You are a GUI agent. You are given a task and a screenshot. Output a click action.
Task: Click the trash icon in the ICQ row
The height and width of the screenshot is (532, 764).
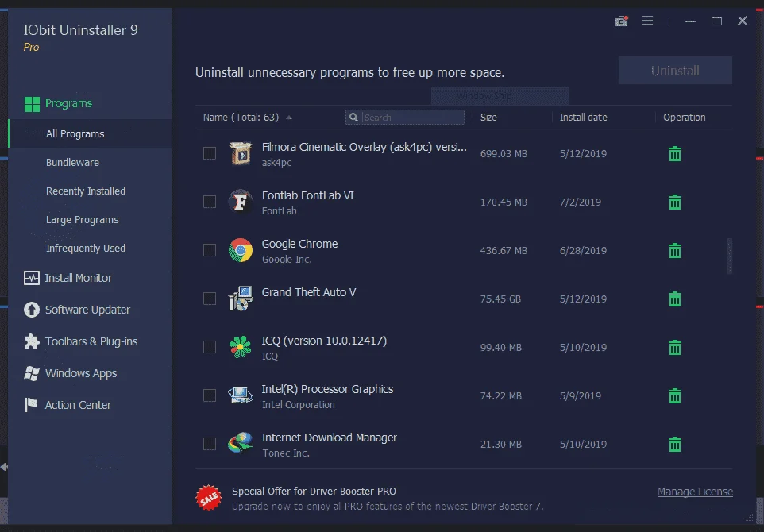point(675,347)
